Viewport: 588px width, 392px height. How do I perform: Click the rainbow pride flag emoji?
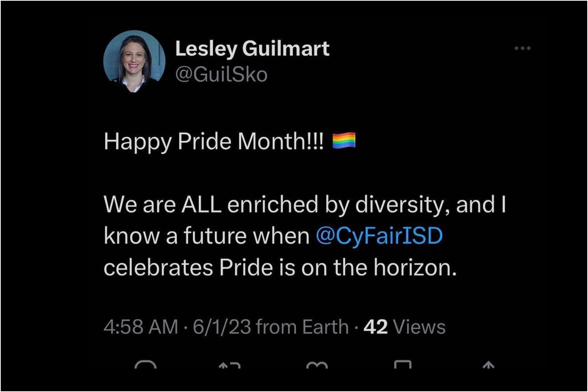coord(344,140)
